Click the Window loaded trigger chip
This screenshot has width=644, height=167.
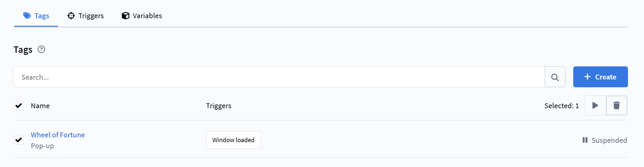(233, 140)
